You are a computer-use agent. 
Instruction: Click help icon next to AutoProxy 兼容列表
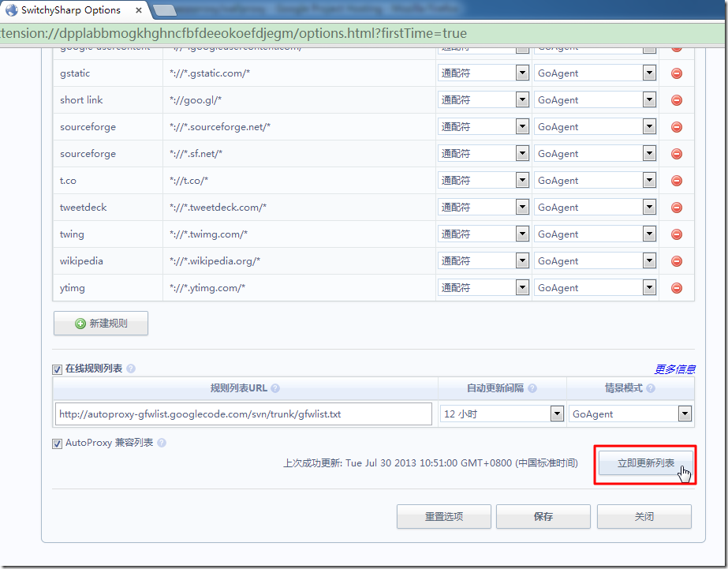(162, 443)
